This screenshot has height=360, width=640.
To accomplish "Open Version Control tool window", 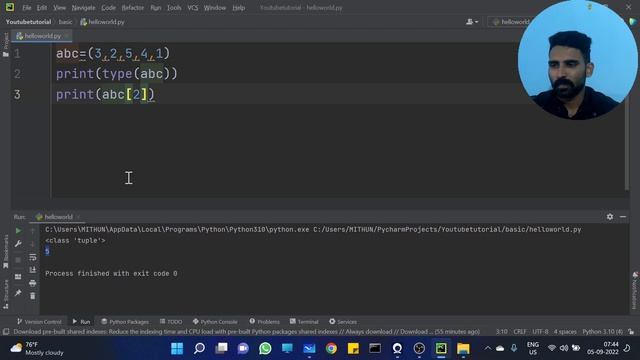I will (x=39, y=322).
